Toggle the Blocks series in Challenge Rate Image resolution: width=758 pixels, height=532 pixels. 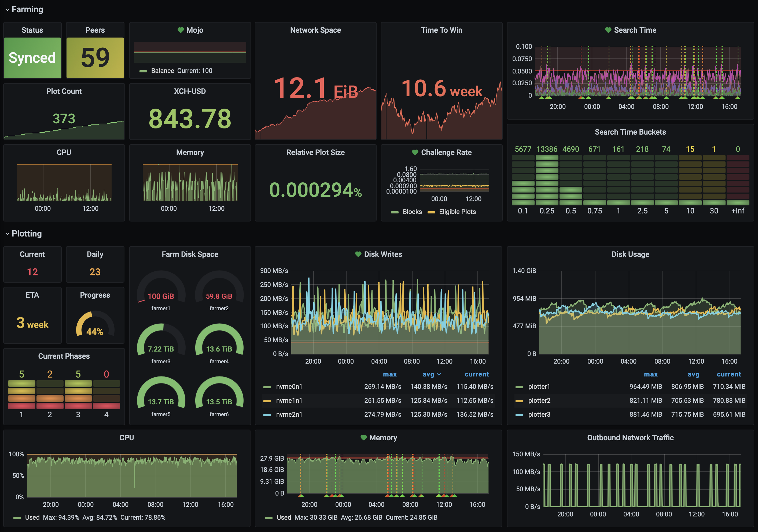[x=412, y=212]
